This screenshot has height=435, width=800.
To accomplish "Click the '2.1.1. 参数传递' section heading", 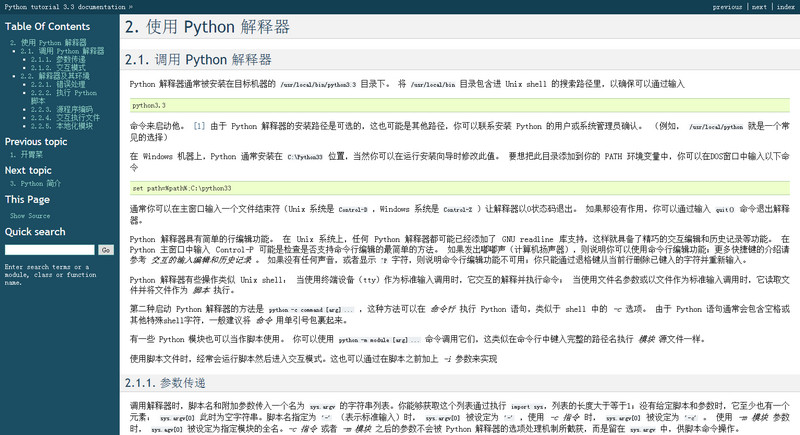I will click(165, 382).
